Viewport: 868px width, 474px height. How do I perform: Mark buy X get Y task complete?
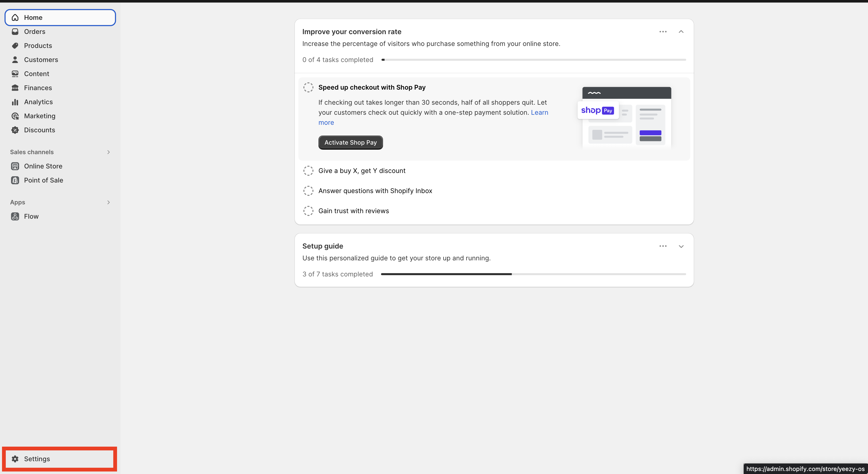coord(308,171)
